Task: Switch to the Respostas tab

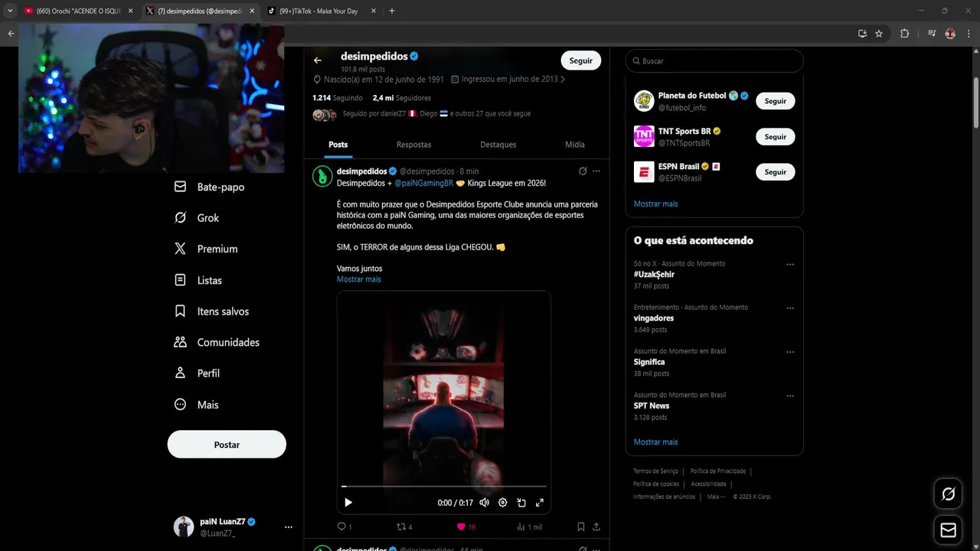Action: 413,145
